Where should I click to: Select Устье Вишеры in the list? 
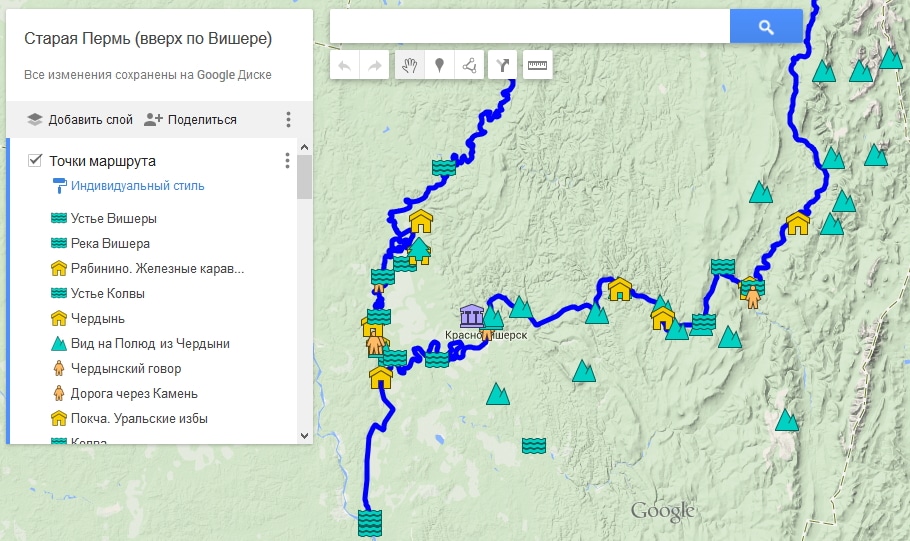(113, 218)
